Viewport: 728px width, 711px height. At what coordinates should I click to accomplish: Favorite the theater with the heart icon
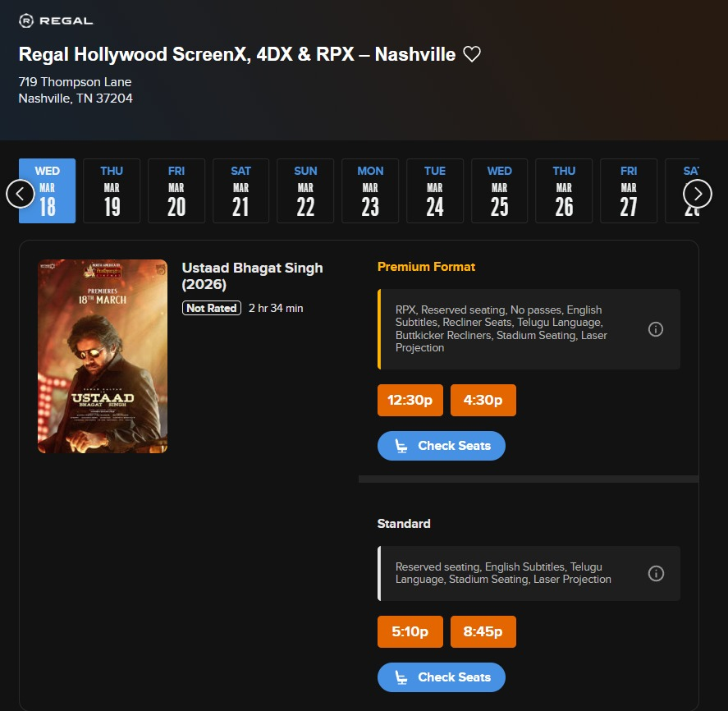(472, 54)
